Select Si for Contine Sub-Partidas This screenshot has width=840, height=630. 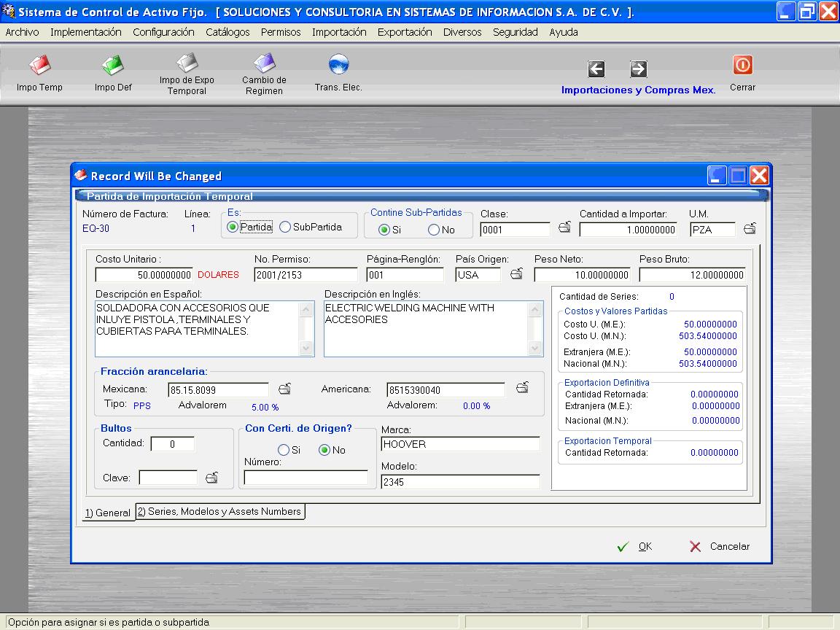(x=384, y=230)
